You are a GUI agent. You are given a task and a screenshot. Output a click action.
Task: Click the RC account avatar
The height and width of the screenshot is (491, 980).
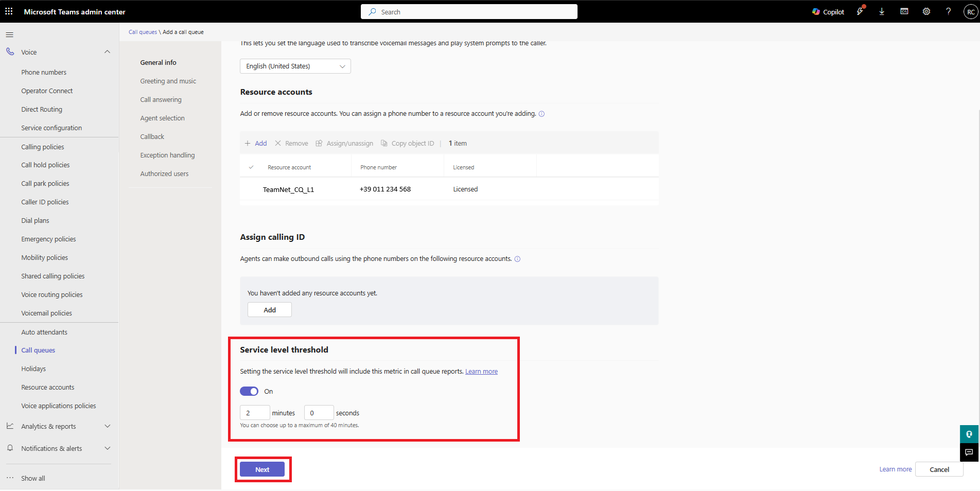[x=970, y=12]
